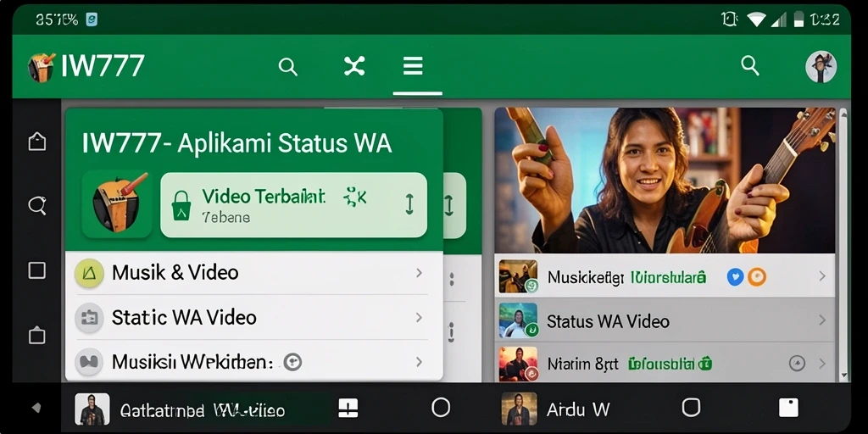Expand Static WA Video chevron
Screen dimensions: 868x434
(x=419, y=317)
